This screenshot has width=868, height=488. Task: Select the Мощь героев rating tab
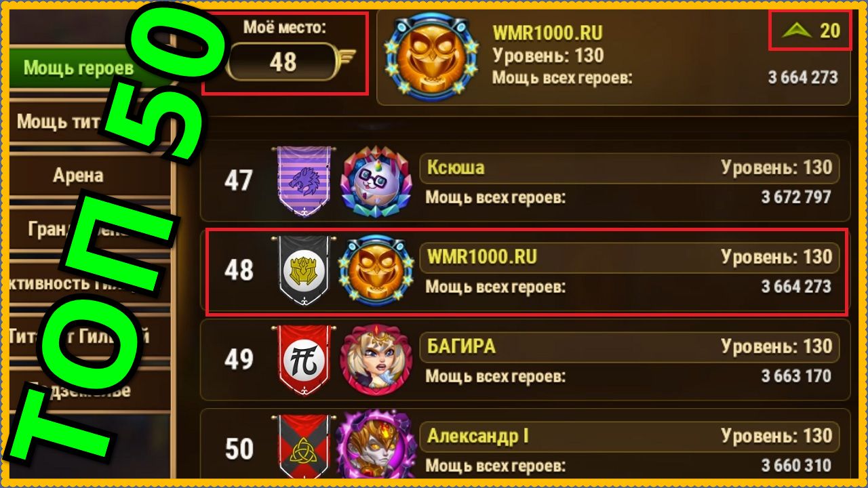pyautogui.click(x=78, y=68)
